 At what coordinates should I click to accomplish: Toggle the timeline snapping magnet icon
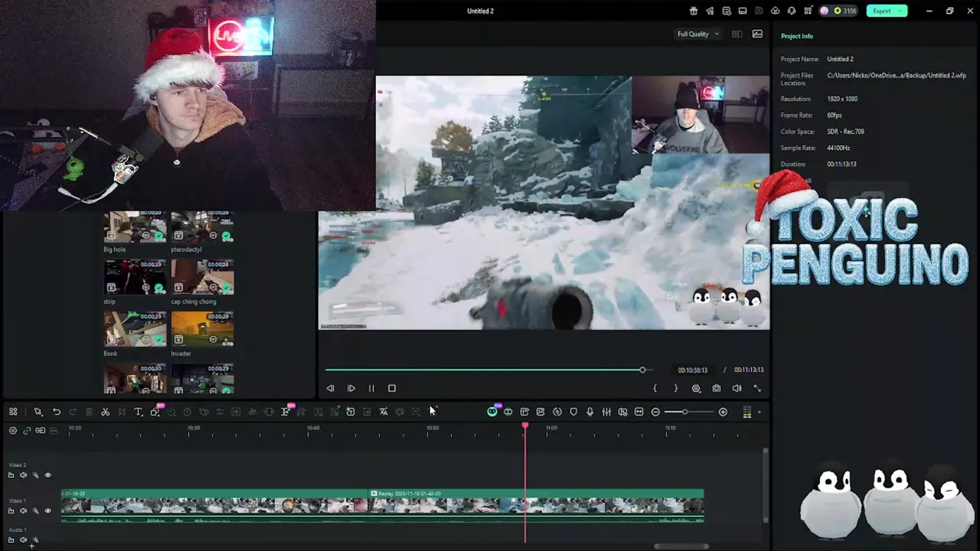[x=40, y=430]
